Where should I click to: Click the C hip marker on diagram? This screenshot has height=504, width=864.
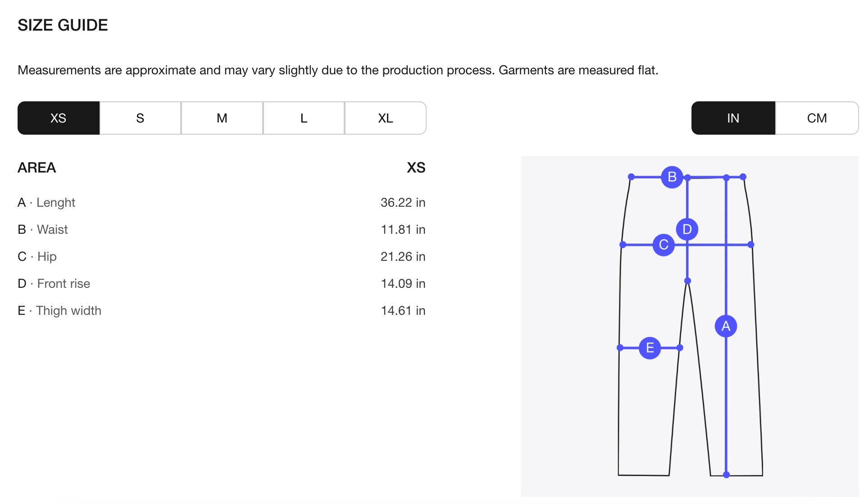[x=664, y=245]
